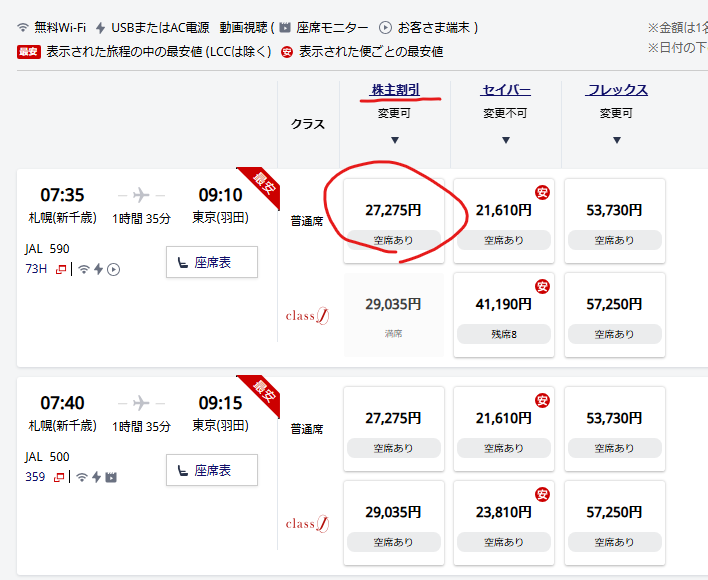Select JAL 500 Class J フレックス 57,250円
708x580 pixels.
[615, 523]
